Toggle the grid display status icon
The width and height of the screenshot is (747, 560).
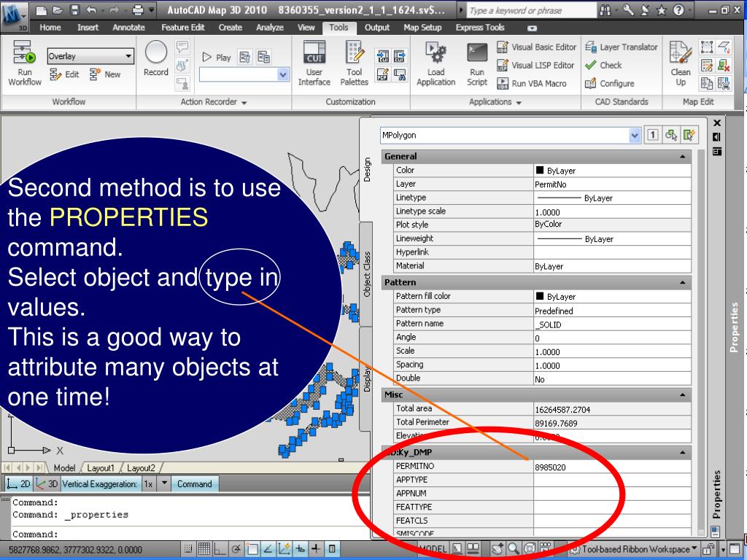pos(204,549)
